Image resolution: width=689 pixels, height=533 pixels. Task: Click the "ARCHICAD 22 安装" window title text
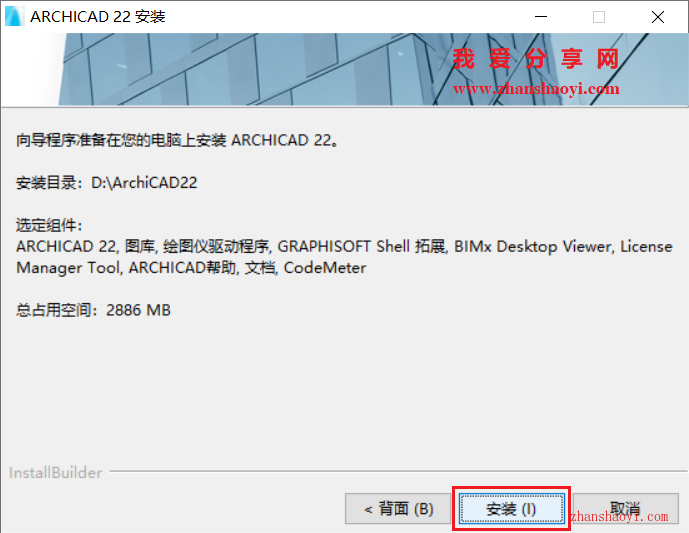click(x=98, y=17)
